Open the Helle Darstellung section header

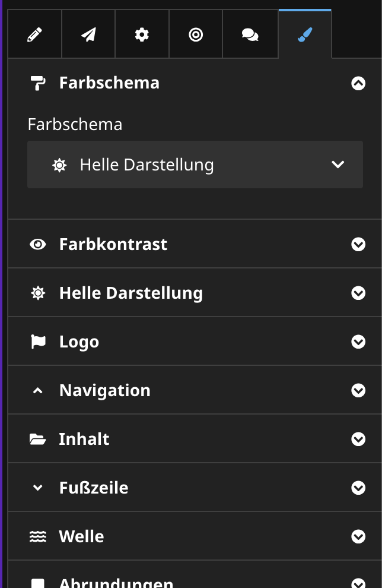point(130,293)
